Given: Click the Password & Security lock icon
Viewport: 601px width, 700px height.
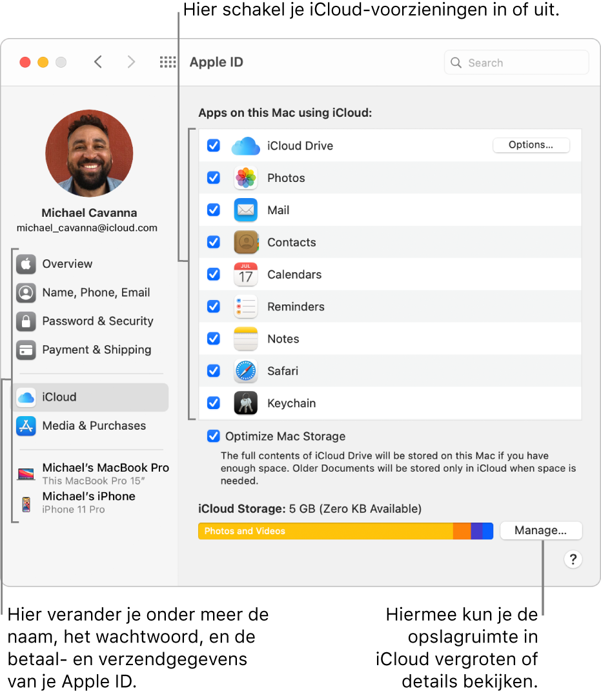Looking at the screenshot, I should point(26,321).
